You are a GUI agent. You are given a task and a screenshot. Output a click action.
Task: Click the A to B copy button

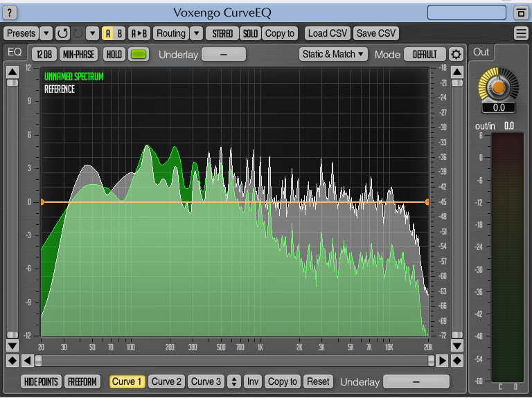click(139, 33)
